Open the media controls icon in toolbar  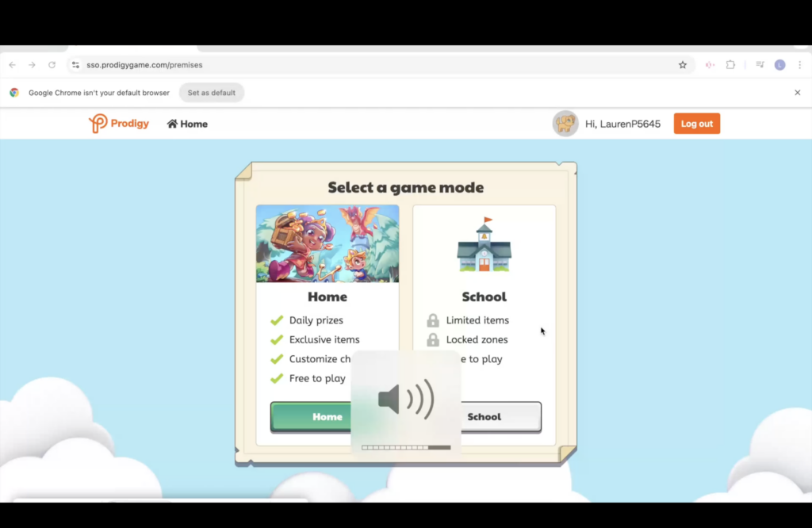[760, 65]
